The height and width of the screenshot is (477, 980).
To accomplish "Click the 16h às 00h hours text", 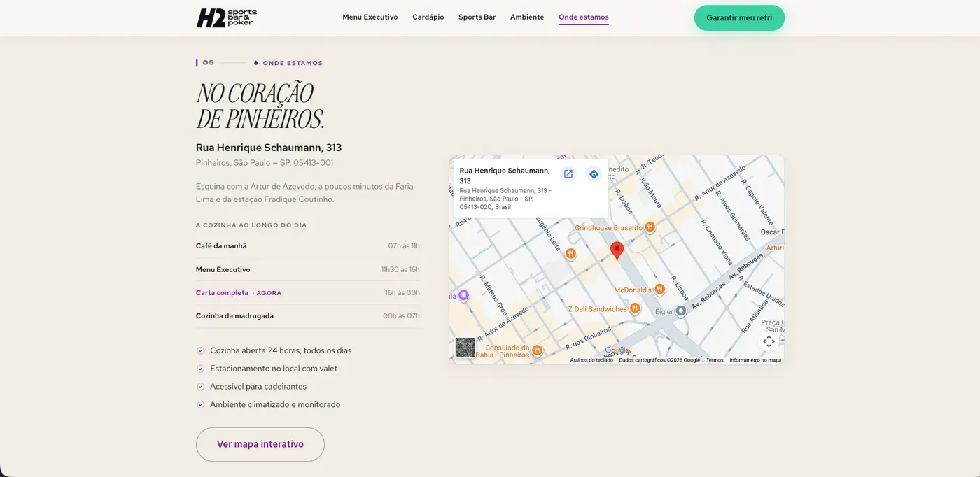I will pyautogui.click(x=402, y=293).
